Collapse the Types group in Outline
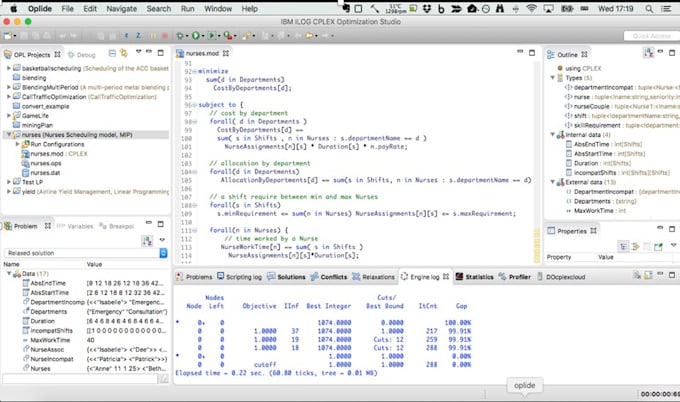 (552, 78)
